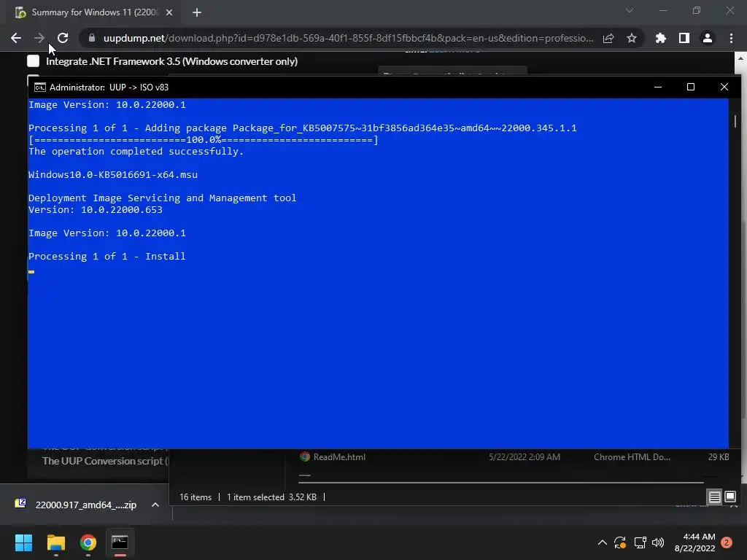747x560 pixels.
Task: Switch to Chrome in taskbar
Action: pyautogui.click(x=88, y=542)
